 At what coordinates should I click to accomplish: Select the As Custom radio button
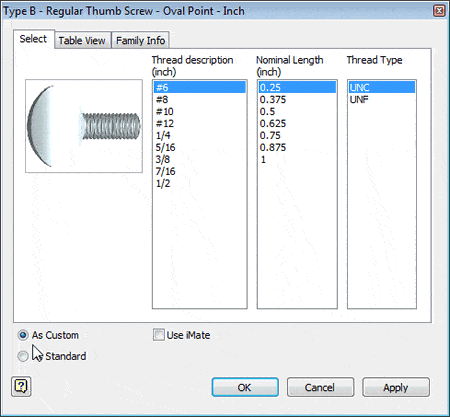[x=23, y=335]
